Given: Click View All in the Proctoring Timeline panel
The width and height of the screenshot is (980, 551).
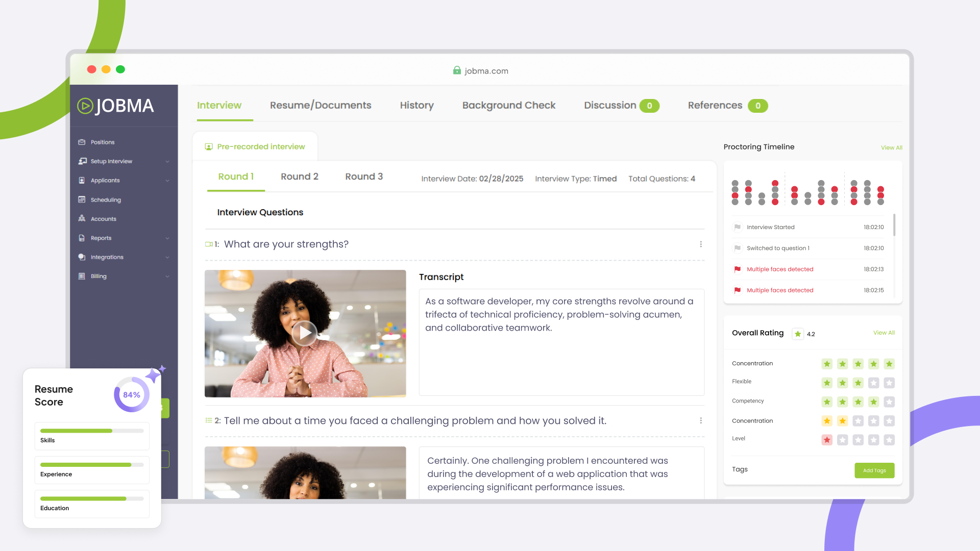Looking at the screenshot, I should click(x=891, y=148).
